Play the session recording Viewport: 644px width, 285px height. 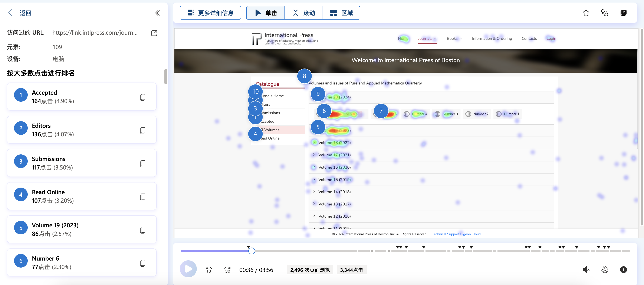tap(188, 269)
